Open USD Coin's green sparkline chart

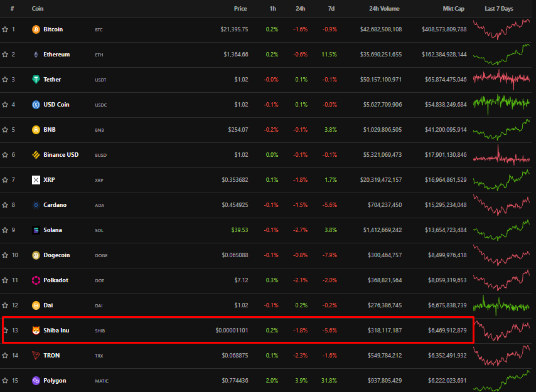pyautogui.click(x=501, y=104)
